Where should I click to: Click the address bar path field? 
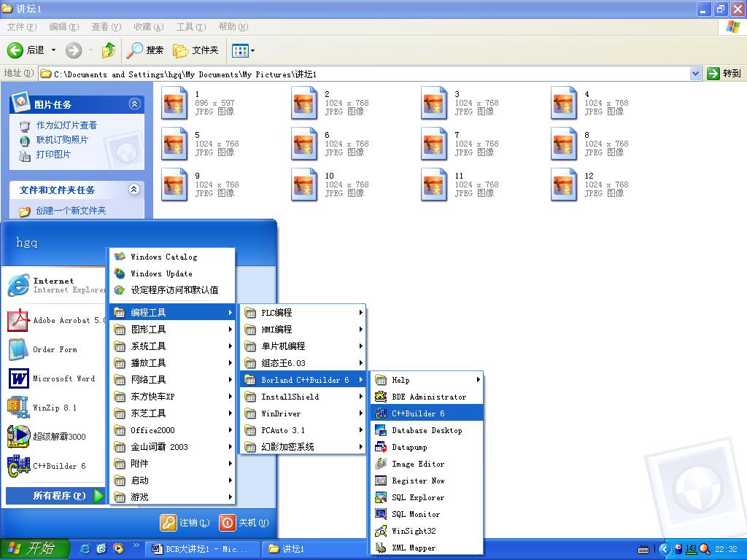click(x=365, y=74)
